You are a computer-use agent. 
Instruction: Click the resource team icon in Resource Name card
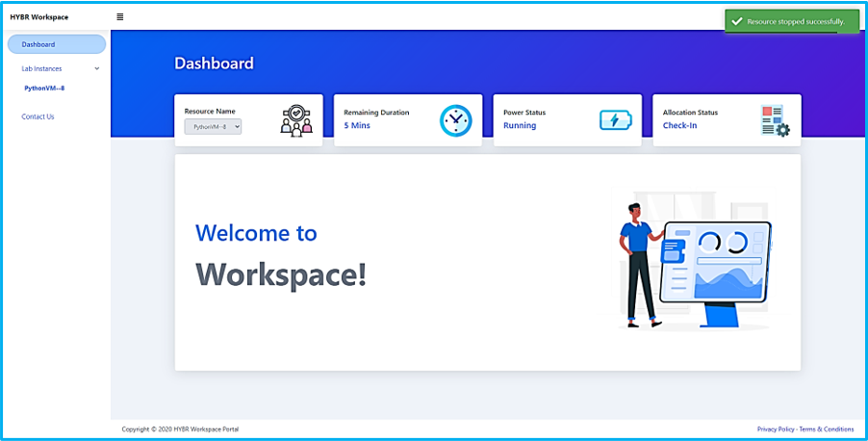tap(296, 120)
